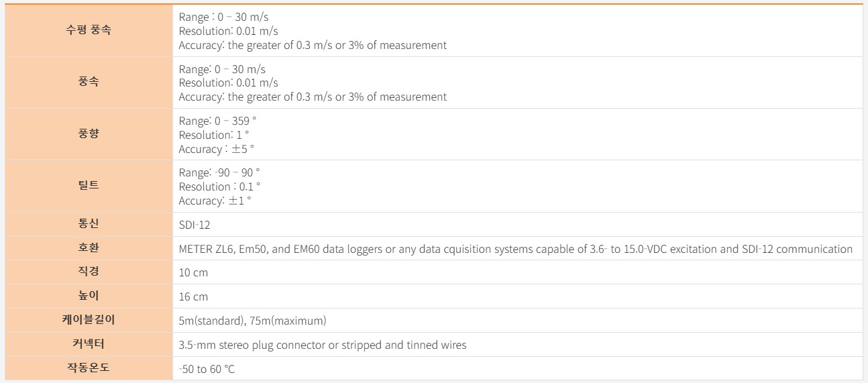Image resolution: width=868 pixels, height=383 pixels.
Task: Select the -50 to 60 °C value
Action: (x=207, y=369)
